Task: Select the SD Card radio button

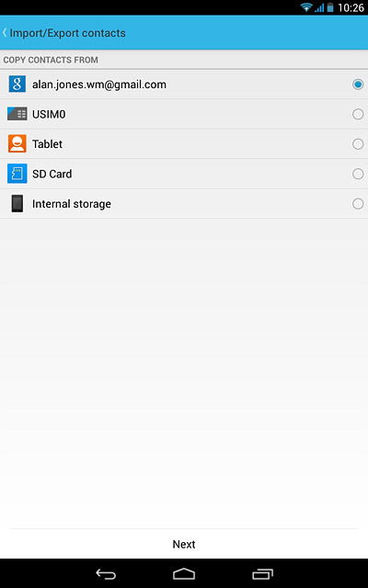Action: 358,174
